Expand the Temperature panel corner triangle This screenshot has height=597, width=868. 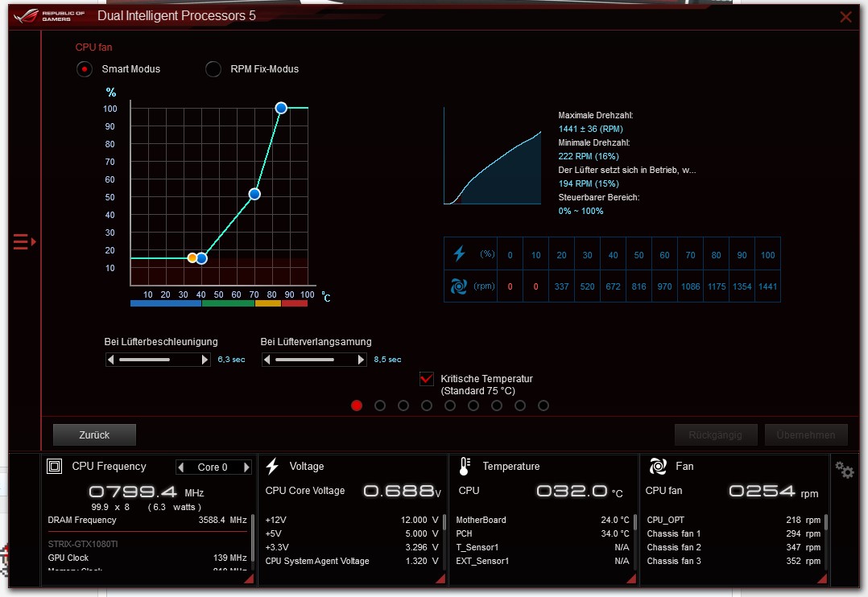tap(631, 578)
